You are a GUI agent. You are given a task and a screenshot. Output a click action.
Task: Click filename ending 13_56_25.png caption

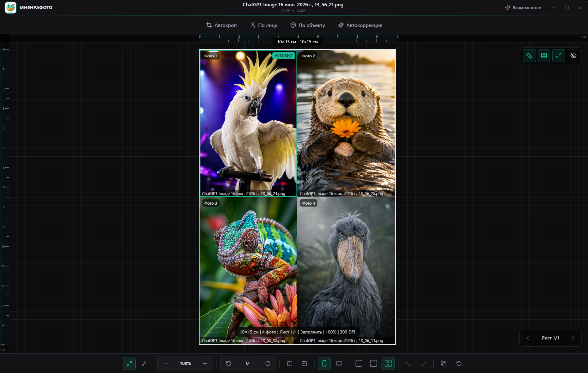tap(341, 193)
